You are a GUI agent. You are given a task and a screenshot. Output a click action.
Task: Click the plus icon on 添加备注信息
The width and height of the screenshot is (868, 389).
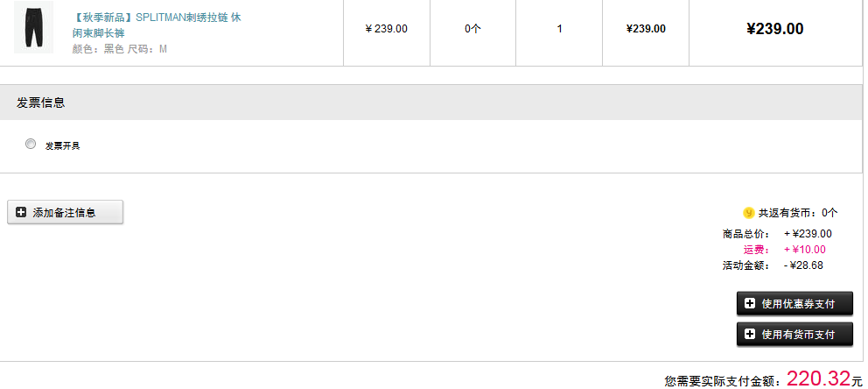coord(21,212)
